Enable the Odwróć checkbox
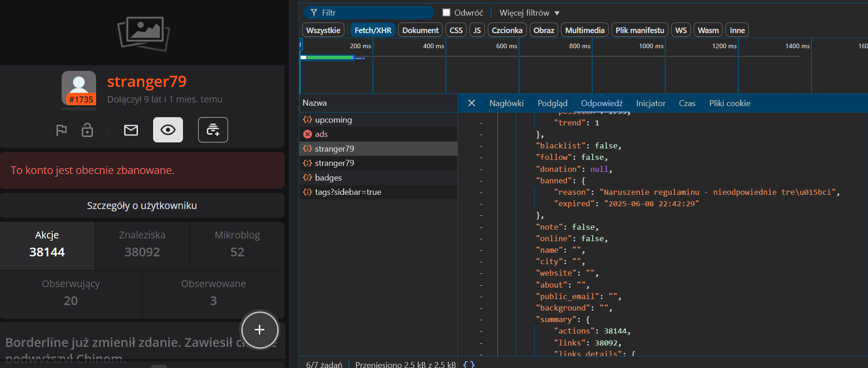This screenshot has width=868, height=368. click(446, 13)
